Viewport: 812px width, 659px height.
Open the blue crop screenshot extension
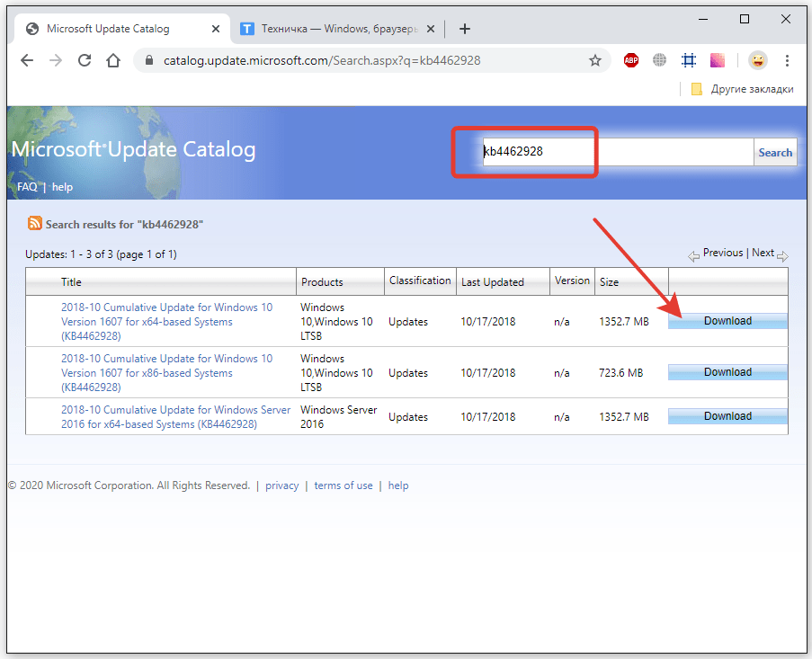tap(688, 60)
